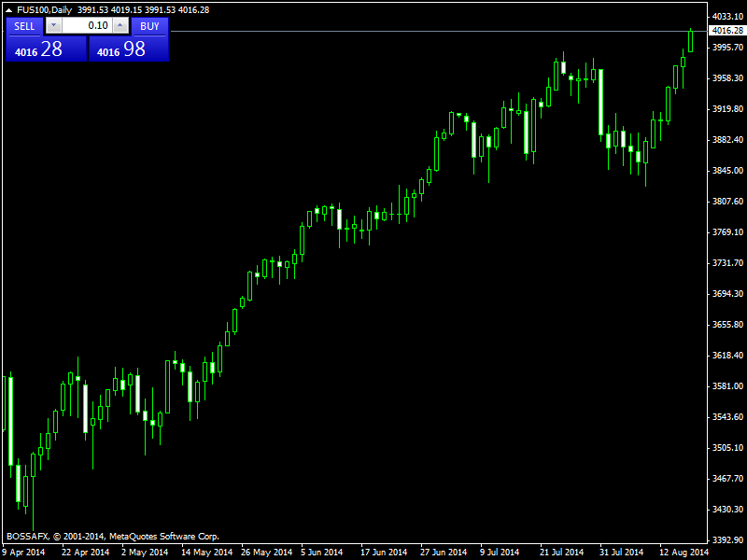Click the 3882.40 price scale label
The width and height of the screenshot is (747, 560).
(727, 139)
